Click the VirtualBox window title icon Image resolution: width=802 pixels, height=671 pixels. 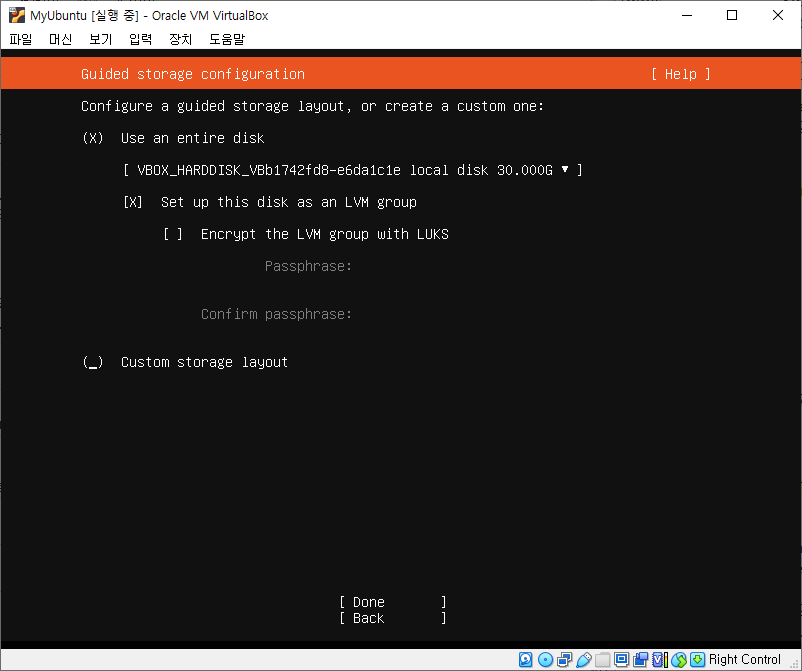click(16, 15)
